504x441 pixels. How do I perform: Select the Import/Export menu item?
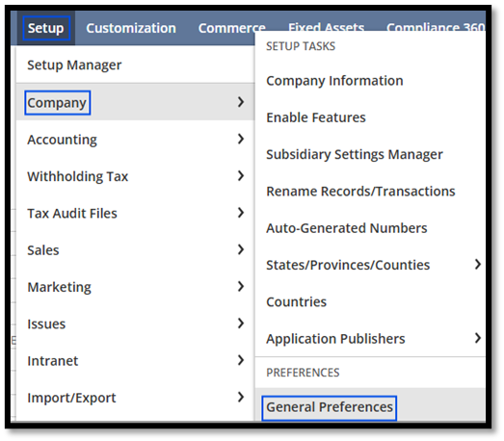click(71, 398)
